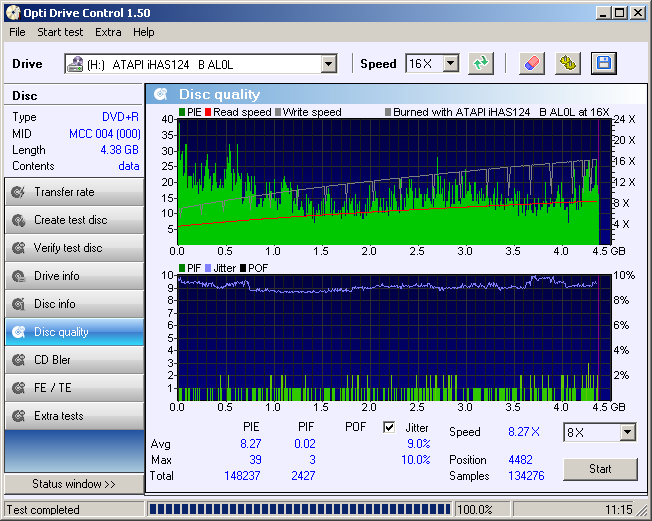The width and height of the screenshot is (652, 521).
Task: Click the Jitter Avg value 9.0%
Action: click(x=419, y=444)
